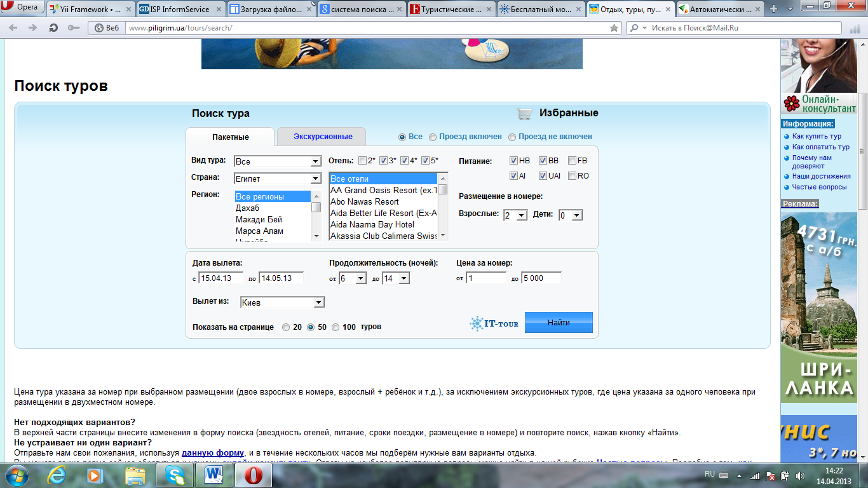Image resolution: width=868 pixels, height=488 pixels.
Task: Open the Как оплатить тур link
Action: tap(821, 147)
